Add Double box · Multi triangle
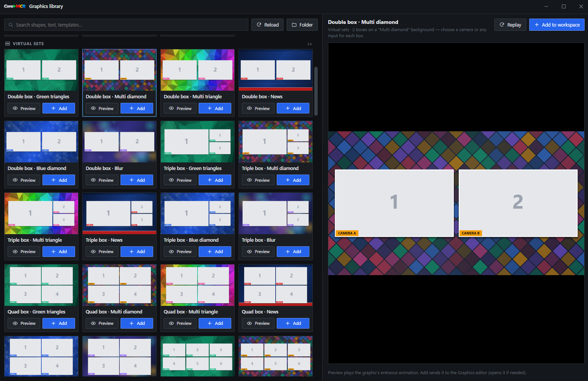Image resolution: width=588 pixels, height=381 pixels. pos(215,109)
